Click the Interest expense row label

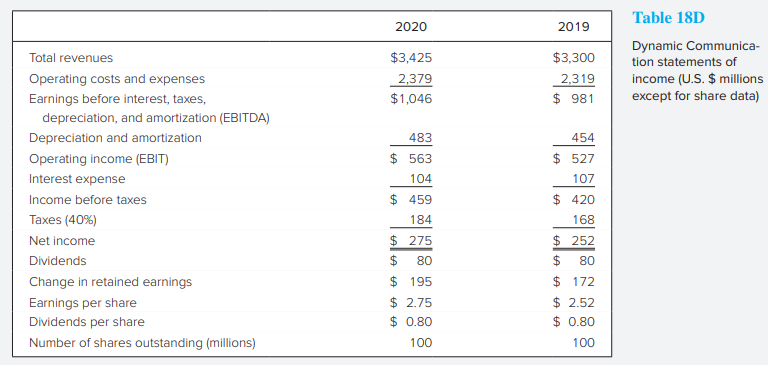click(x=77, y=179)
